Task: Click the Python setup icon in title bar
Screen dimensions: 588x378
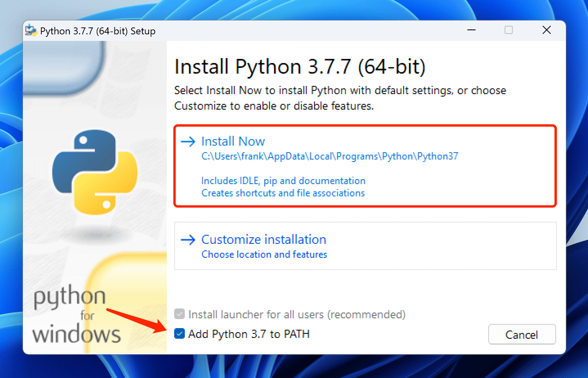Action: (x=31, y=31)
